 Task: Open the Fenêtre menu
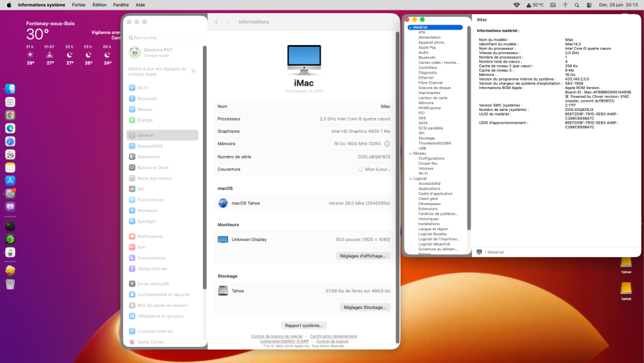click(121, 5)
